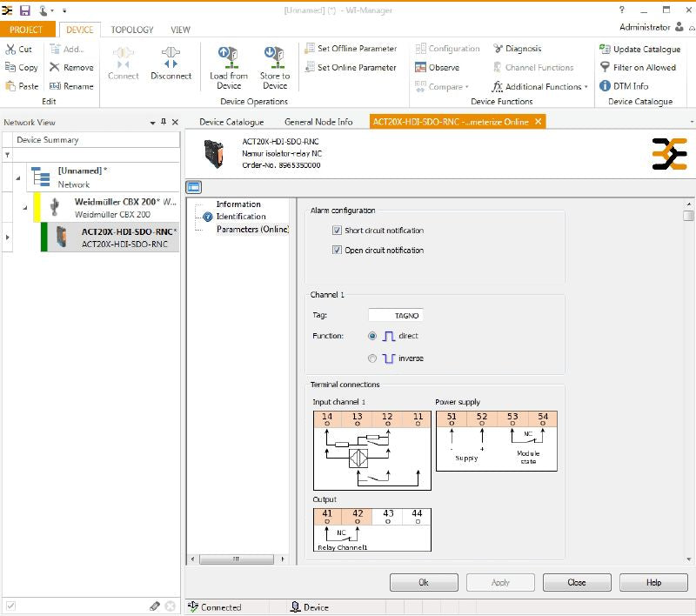Select the inverse function radio button
This screenshot has height=616, width=696.
coord(372,358)
